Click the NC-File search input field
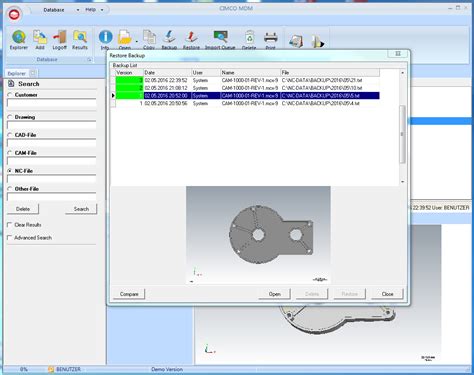Viewport: 474px width, 375px height. click(52, 179)
